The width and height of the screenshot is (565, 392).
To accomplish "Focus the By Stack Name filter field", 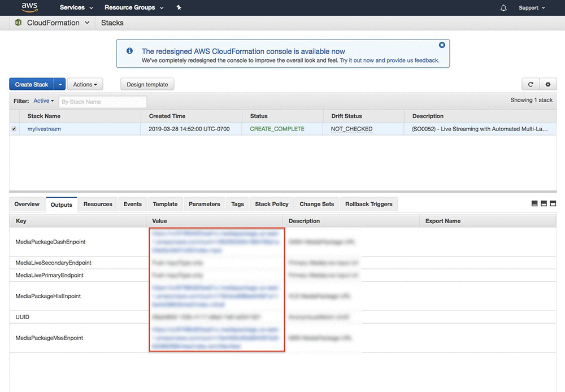I will click(103, 102).
